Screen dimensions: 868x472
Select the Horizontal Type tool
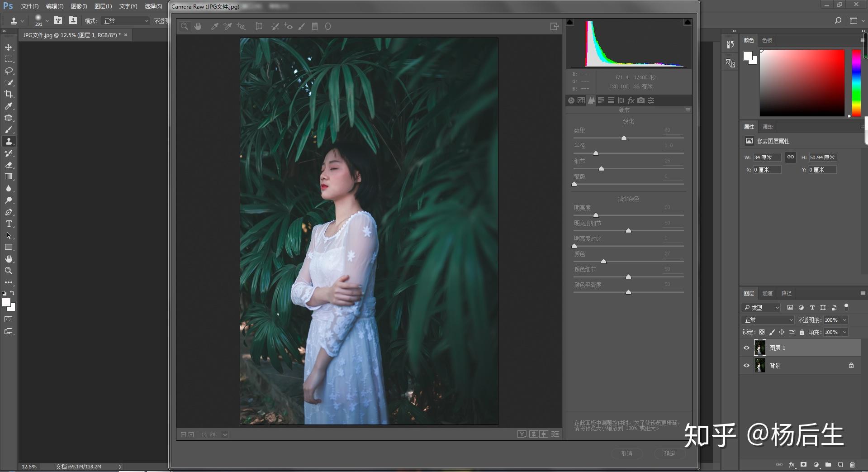[x=9, y=224]
